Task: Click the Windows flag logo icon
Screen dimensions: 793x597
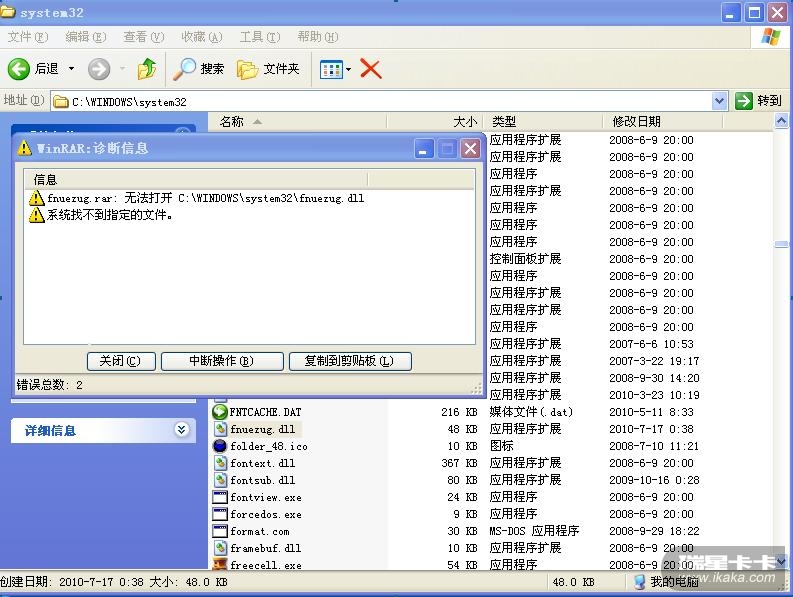Action: click(x=771, y=36)
